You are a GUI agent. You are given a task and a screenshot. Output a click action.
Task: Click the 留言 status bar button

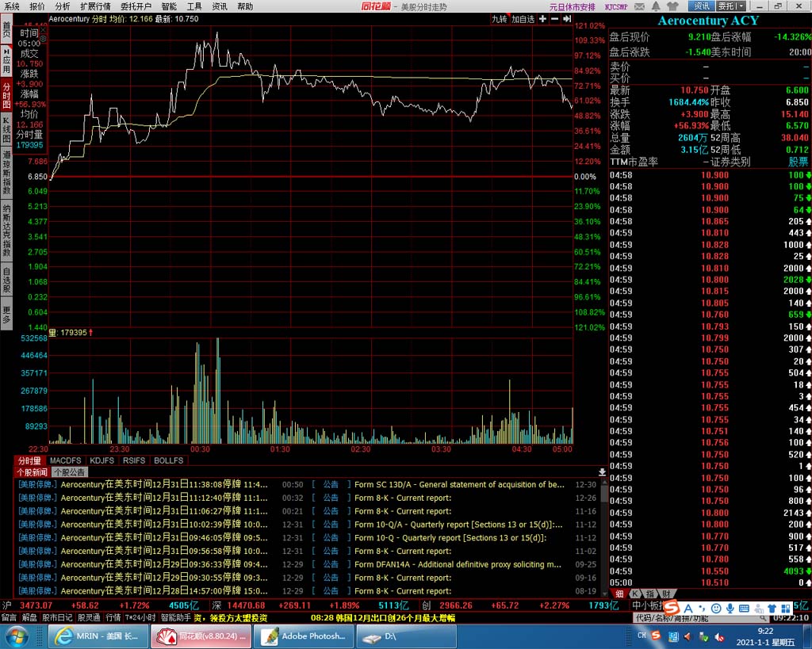coord(9,617)
